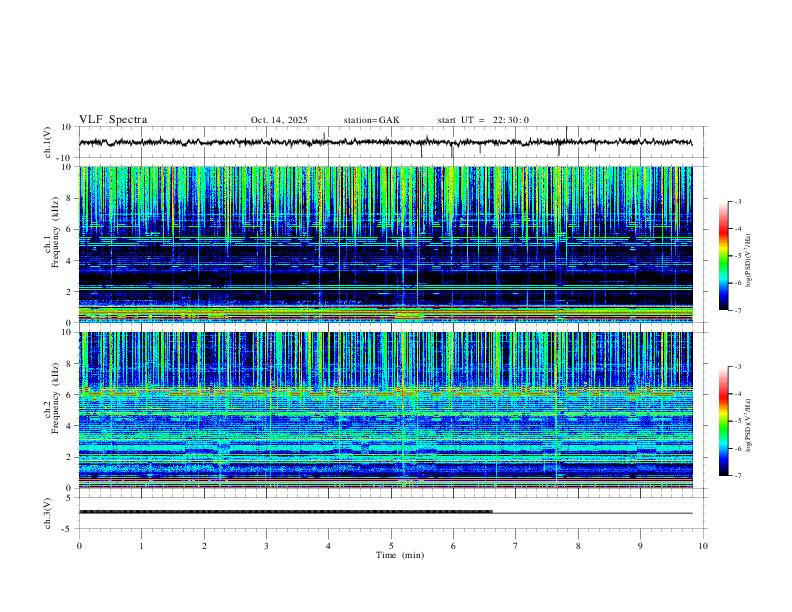
Task: Click the "5" tick on the time axis
Action: coord(391,546)
